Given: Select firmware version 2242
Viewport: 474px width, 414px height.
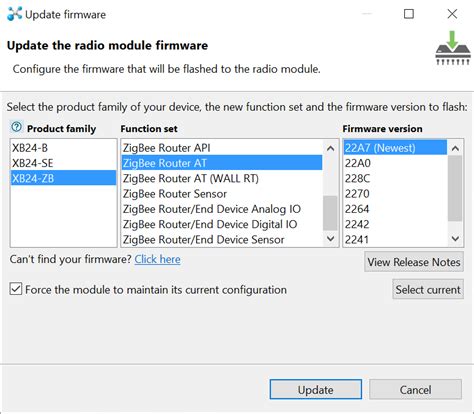Looking at the screenshot, I should (x=395, y=224).
